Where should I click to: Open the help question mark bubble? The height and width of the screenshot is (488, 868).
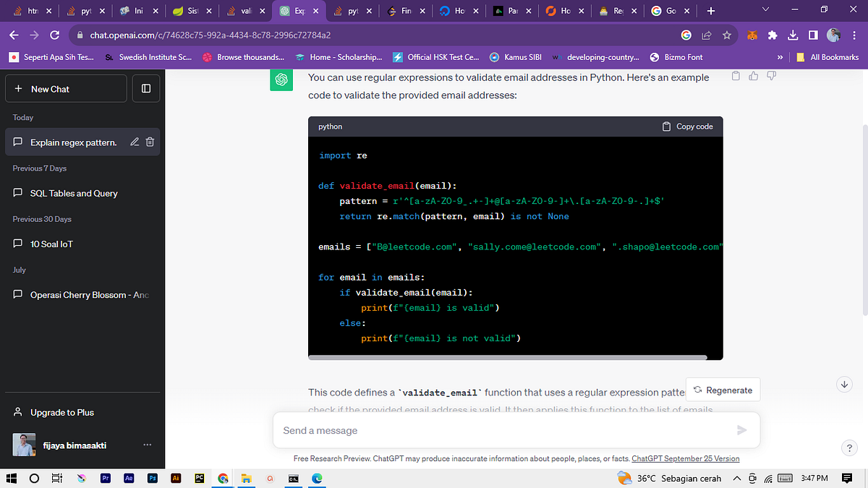point(849,448)
